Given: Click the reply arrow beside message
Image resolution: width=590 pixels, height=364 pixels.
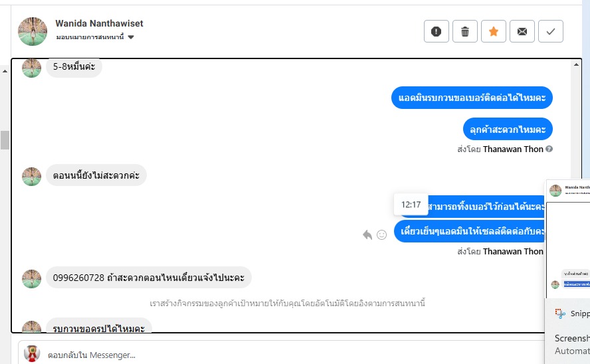Looking at the screenshot, I should pos(367,234).
